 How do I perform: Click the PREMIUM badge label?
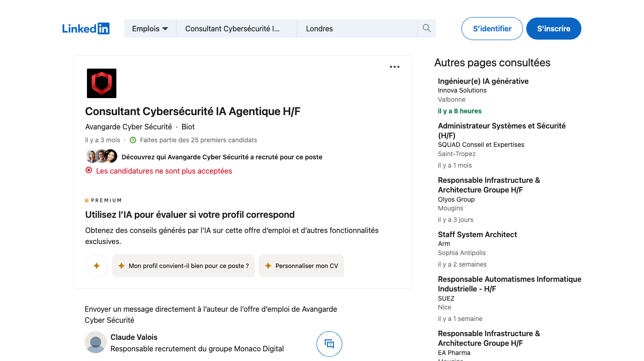(x=103, y=200)
